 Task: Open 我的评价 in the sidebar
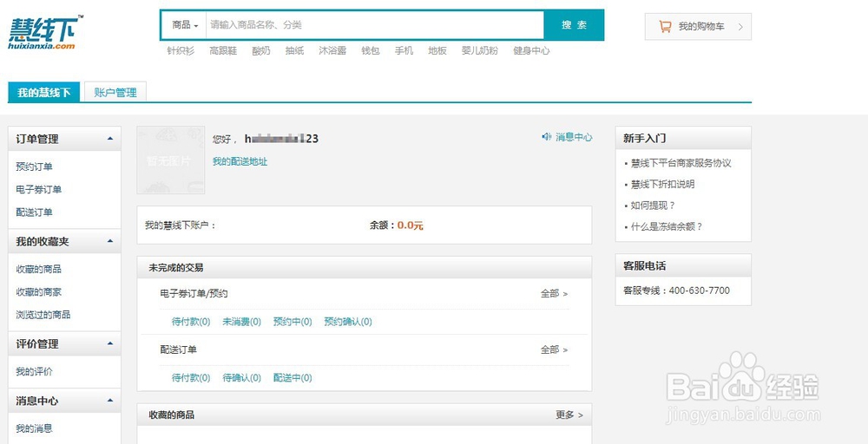point(35,371)
